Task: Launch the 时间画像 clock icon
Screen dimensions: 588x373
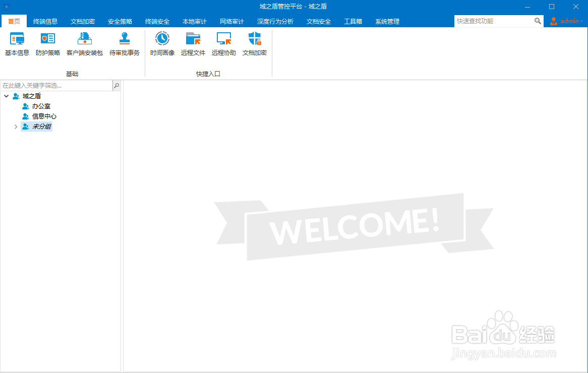Action: (x=162, y=39)
